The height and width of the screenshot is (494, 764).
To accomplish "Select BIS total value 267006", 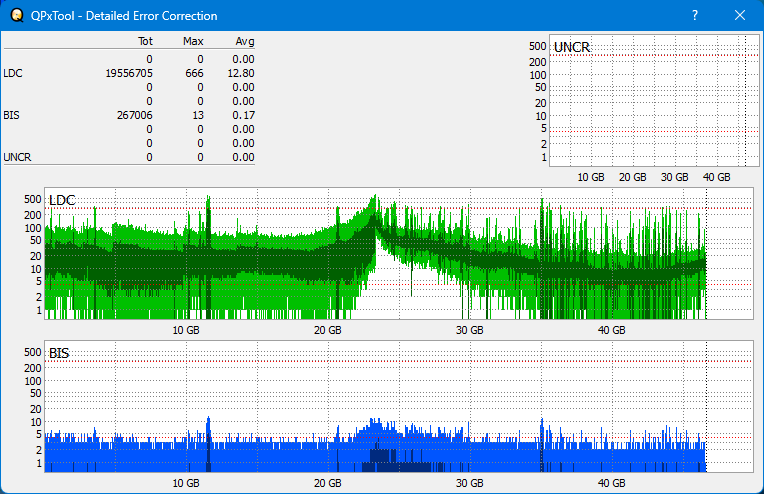I will (x=134, y=115).
